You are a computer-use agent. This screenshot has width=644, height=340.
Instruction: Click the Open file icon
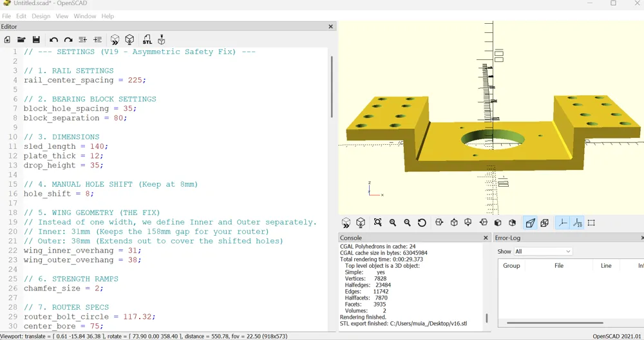click(21, 40)
